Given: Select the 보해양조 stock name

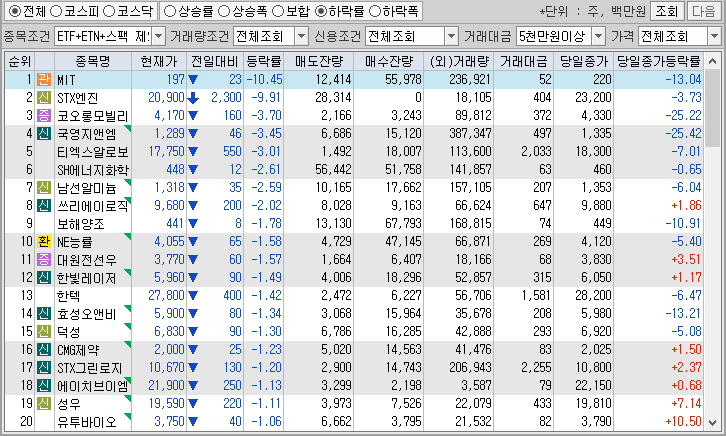Looking at the screenshot, I should pyautogui.click(x=81, y=224).
